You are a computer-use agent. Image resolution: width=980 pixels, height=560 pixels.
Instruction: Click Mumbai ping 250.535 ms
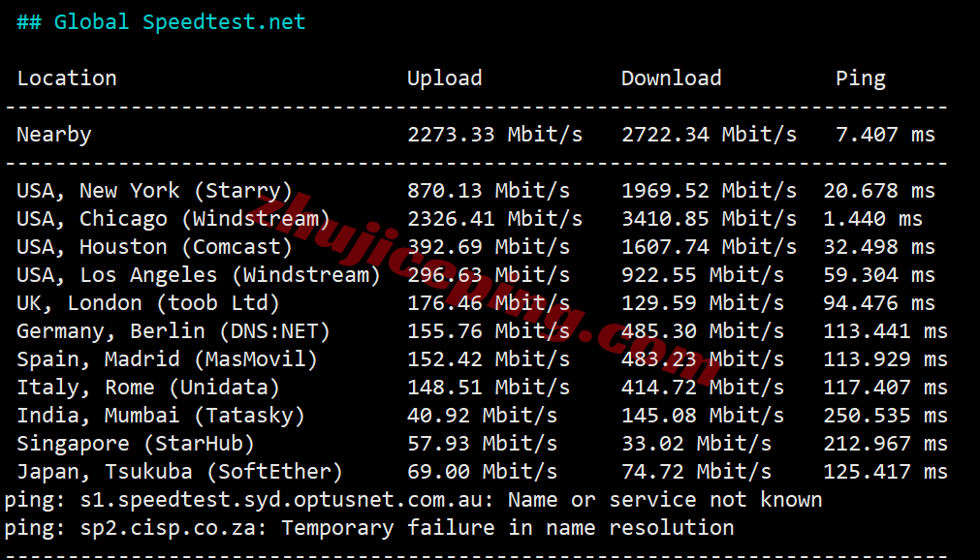point(886,416)
